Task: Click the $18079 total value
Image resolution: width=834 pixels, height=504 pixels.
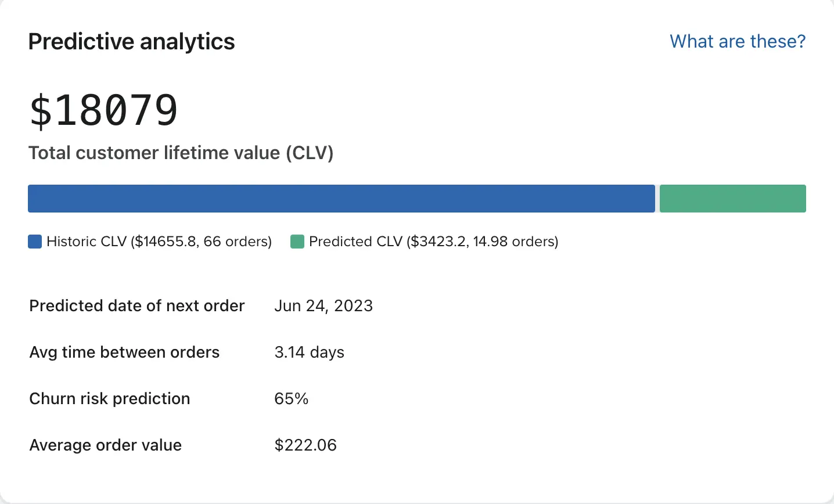Action: coord(104,110)
